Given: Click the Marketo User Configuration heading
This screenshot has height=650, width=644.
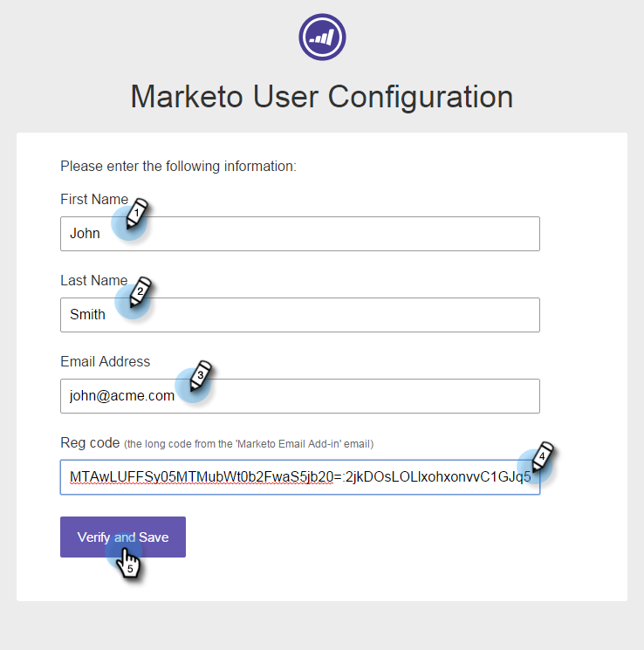Looking at the screenshot, I should pos(321,96).
